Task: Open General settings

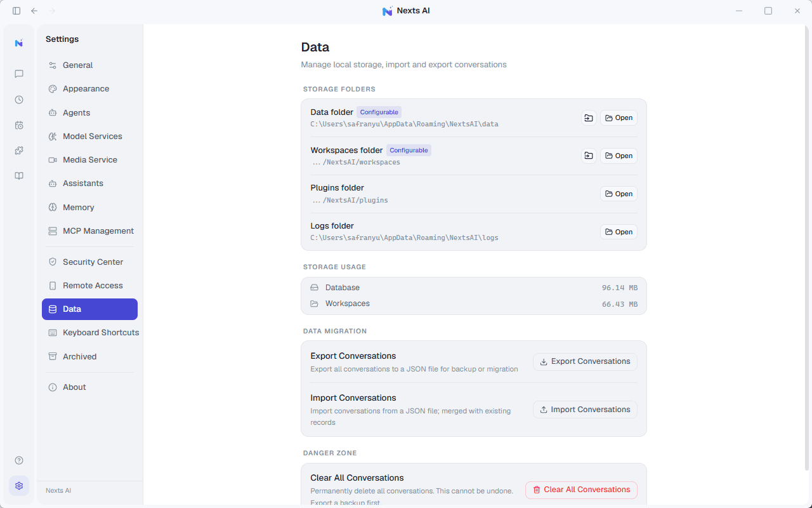Action: (x=89, y=65)
